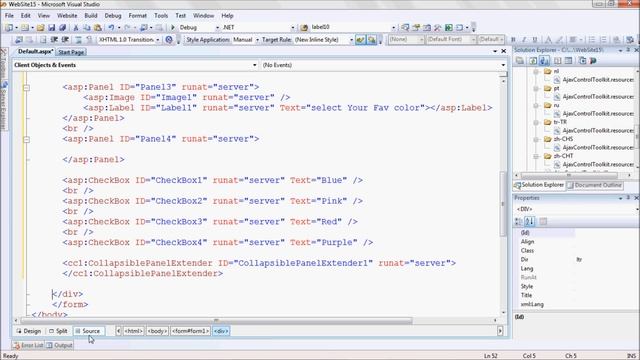Image resolution: width=640 pixels, height=360 pixels.
Task: Open the Debug menu
Action: point(113,16)
